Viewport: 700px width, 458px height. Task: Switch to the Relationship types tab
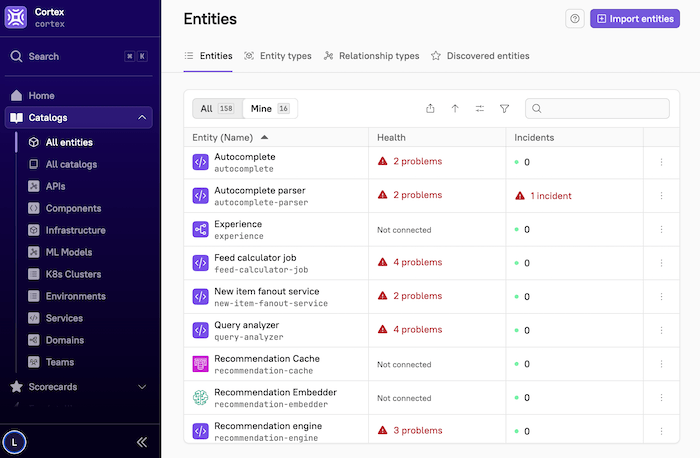[x=371, y=56]
